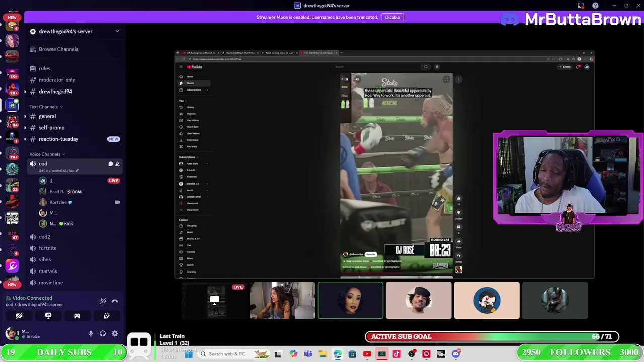Open Microsoft Store from taskbar
The width and height of the screenshot is (644, 362).
tap(352, 354)
